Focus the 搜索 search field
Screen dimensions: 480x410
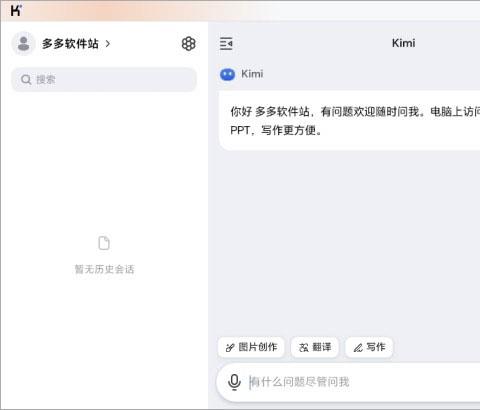click(104, 79)
